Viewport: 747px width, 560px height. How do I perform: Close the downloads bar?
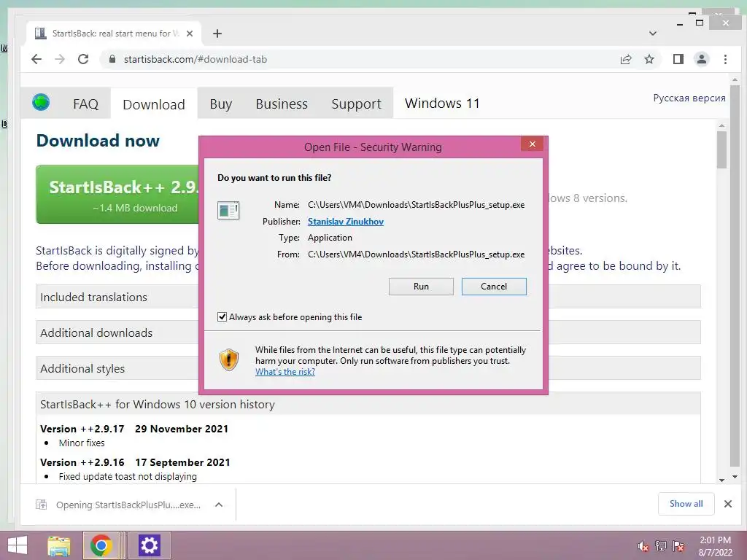coord(727,504)
